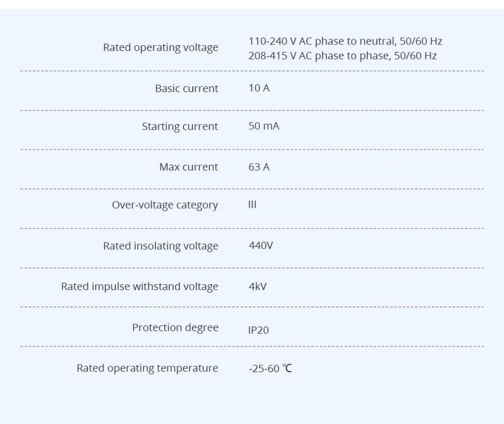This screenshot has width=504, height=424.
Task: Click the "Rated operating temperature" label
Action: click(147, 368)
